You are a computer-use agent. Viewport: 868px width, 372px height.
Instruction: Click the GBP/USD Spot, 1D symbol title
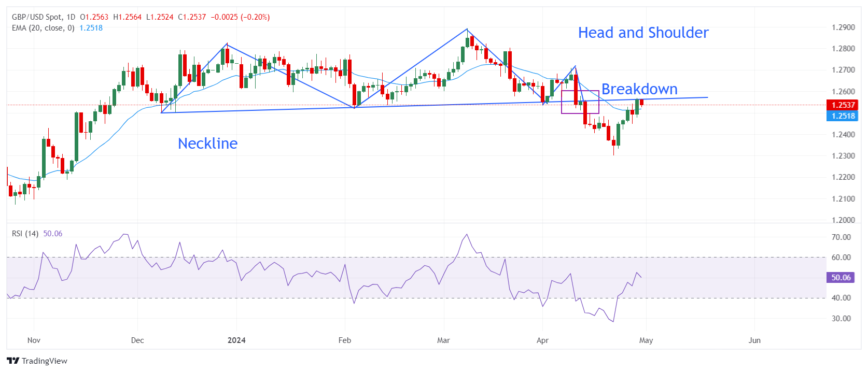[x=44, y=17]
